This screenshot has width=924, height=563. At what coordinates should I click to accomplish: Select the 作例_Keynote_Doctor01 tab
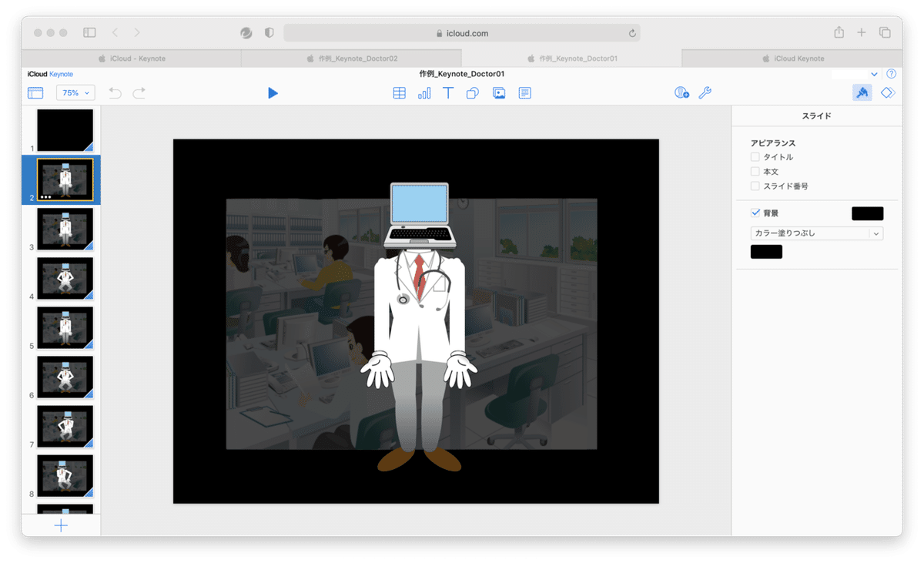572,59
